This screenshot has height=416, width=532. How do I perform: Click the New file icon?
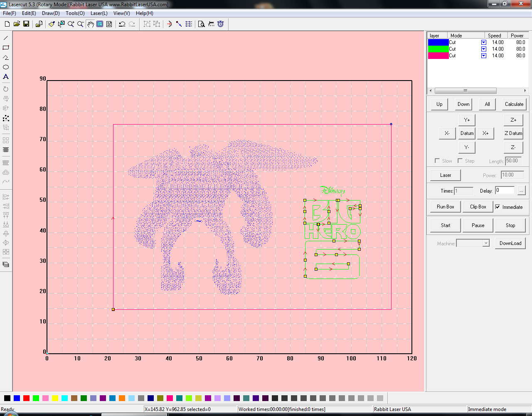click(x=7, y=24)
